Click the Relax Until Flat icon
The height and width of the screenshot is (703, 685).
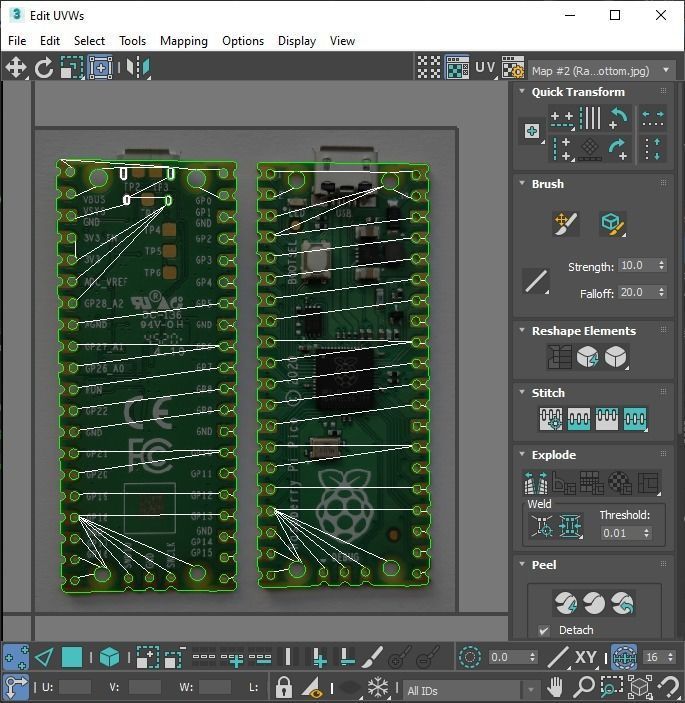click(x=588, y=357)
